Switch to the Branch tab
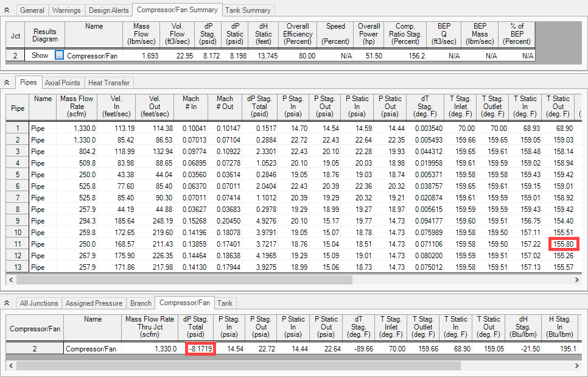 tap(141, 303)
